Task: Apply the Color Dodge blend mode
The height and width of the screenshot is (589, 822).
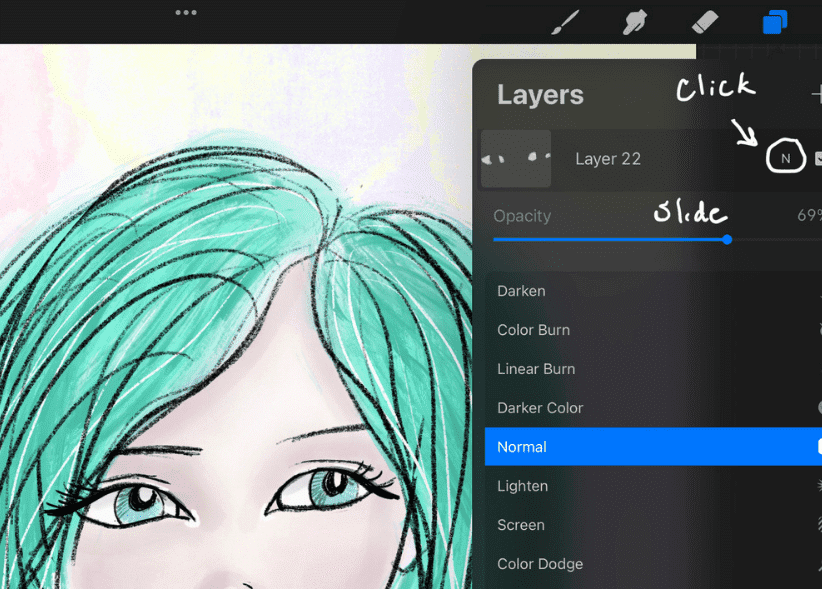Action: [540, 564]
